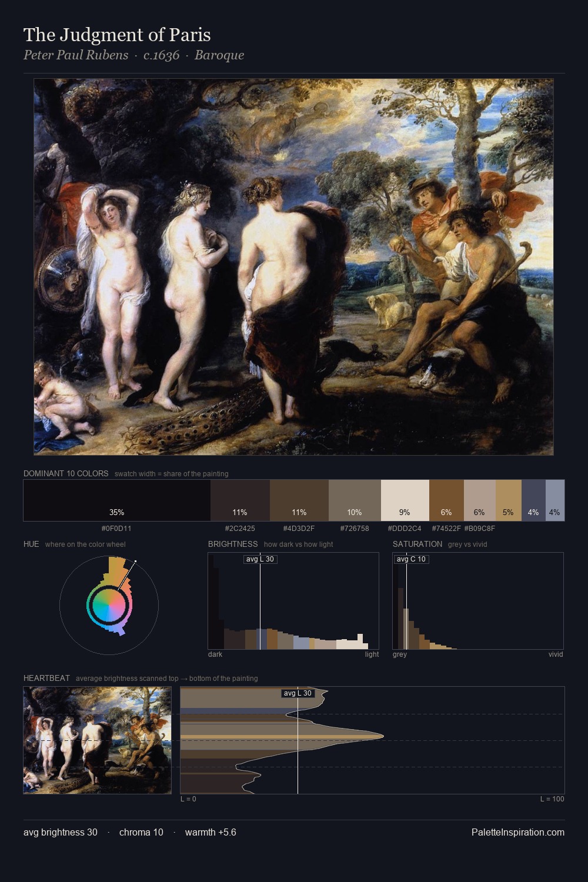
Task: Click the 'chroma 10' footer stat
Action: (141, 833)
